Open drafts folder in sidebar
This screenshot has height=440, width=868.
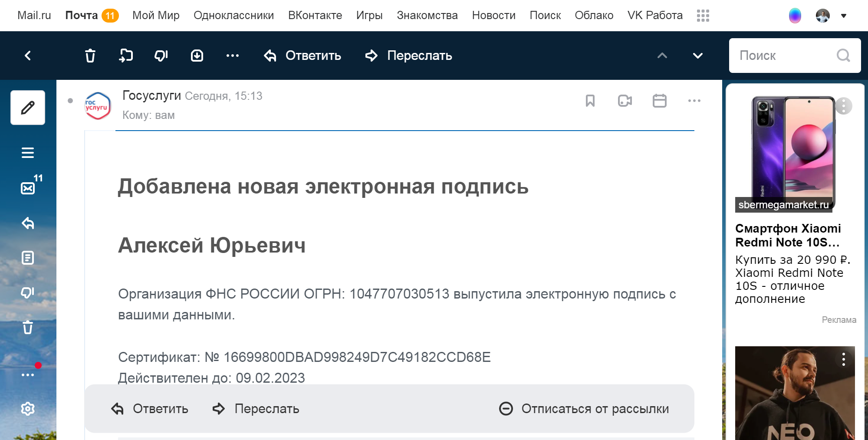[28, 258]
